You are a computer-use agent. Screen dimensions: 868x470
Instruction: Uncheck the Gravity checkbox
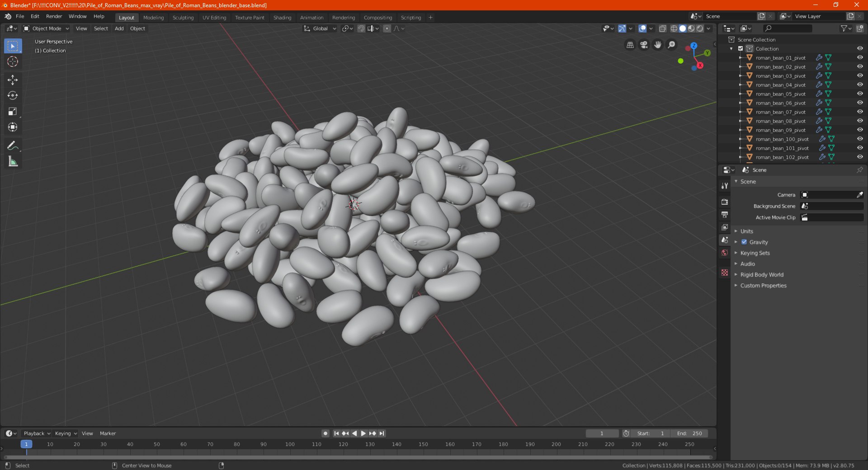(744, 242)
